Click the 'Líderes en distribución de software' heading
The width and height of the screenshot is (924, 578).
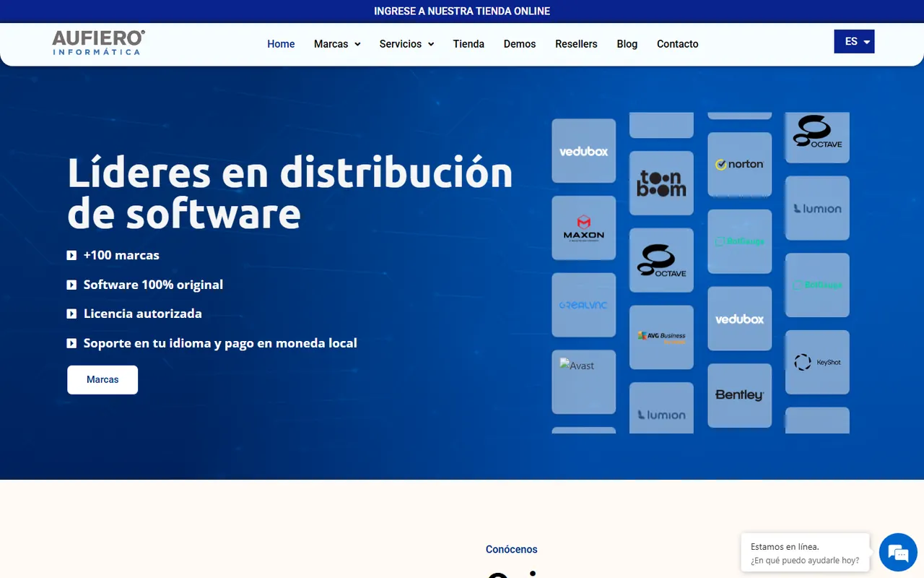290,192
